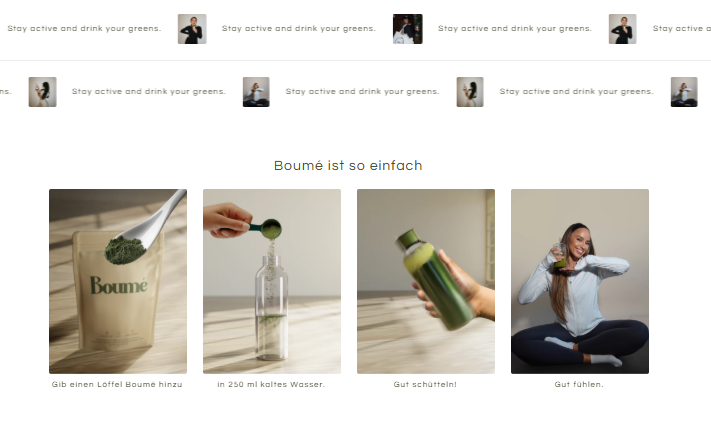Open the second-row profile thumbnail right of center
The width and height of the screenshot is (711, 429).
470,92
